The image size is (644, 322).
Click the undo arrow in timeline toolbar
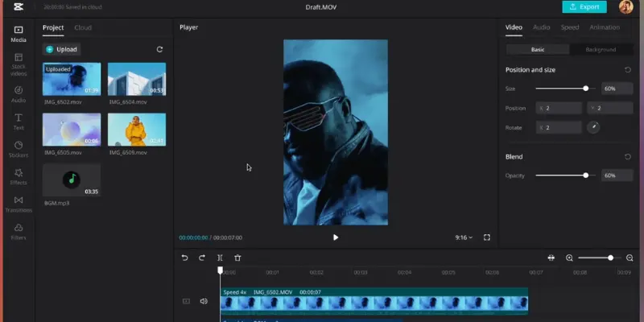[184, 258]
